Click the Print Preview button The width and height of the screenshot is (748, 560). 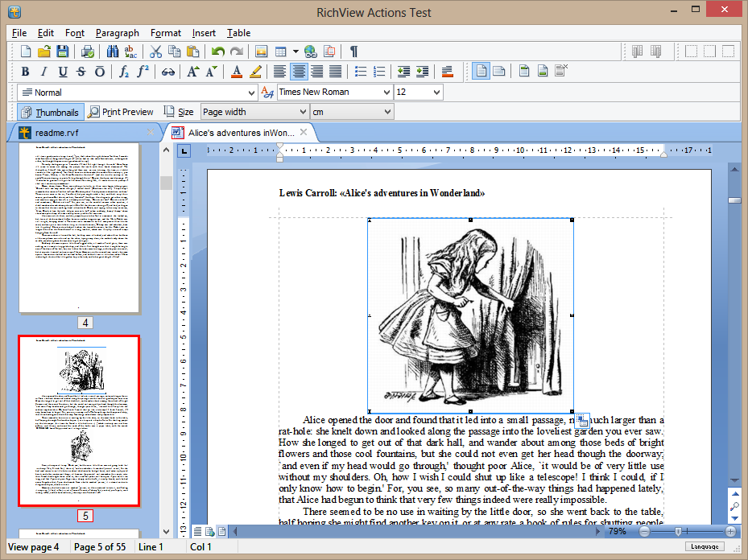(121, 112)
